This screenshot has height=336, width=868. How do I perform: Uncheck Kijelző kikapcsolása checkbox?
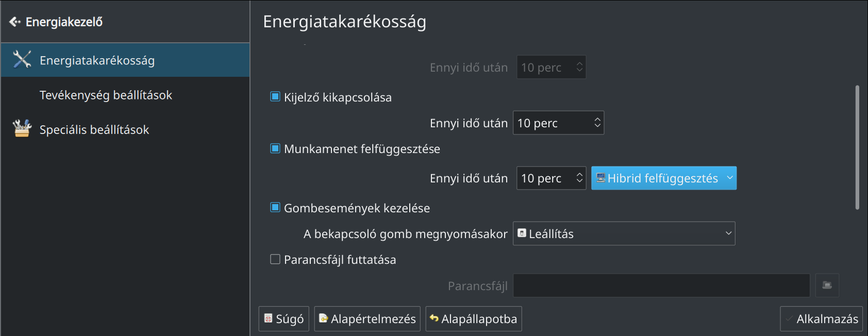pos(275,97)
